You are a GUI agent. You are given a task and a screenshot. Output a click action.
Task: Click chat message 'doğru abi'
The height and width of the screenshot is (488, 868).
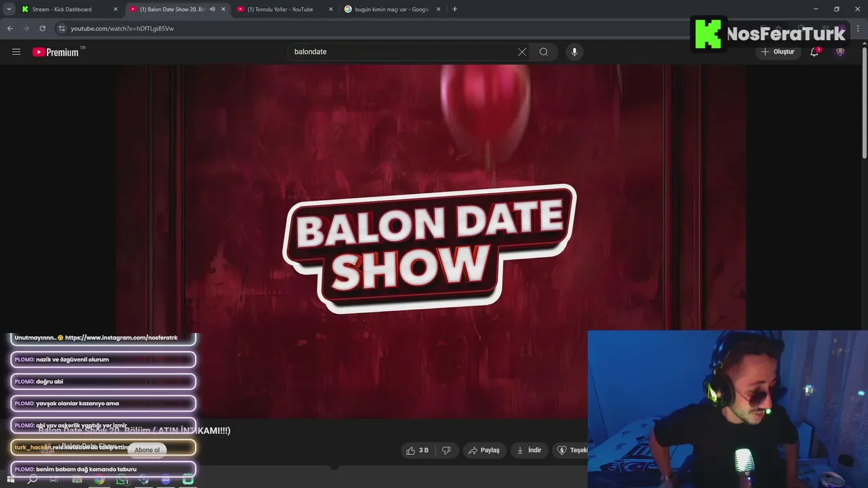click(103, 382)
